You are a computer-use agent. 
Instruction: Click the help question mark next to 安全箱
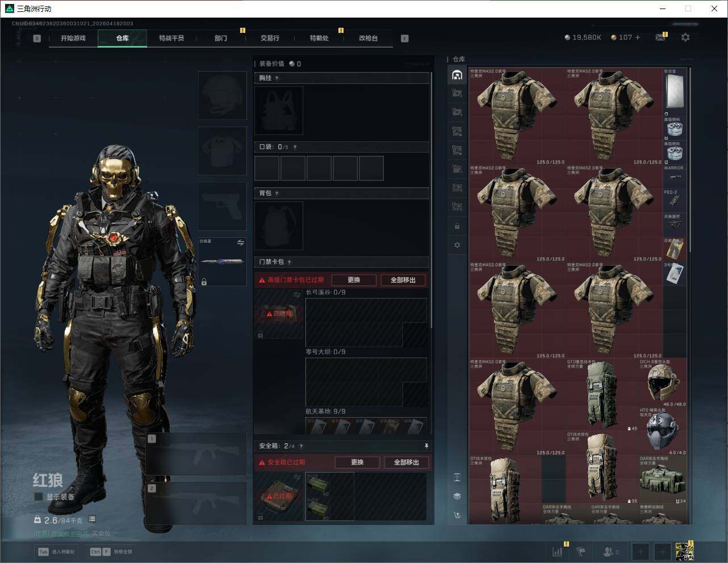301,447
